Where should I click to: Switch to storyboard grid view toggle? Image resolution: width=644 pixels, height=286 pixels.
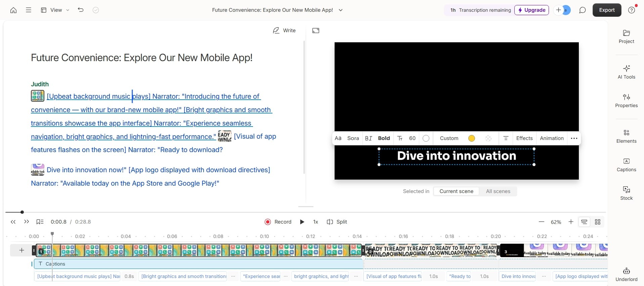point(598,222)
